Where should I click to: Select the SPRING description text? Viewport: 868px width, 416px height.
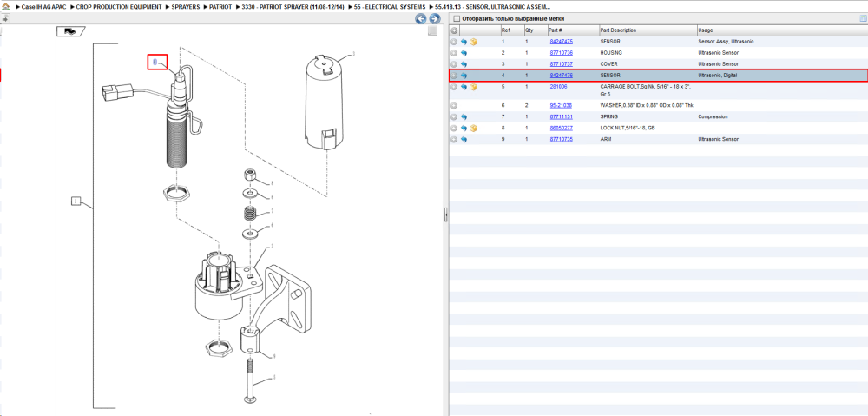pos(609,117)
